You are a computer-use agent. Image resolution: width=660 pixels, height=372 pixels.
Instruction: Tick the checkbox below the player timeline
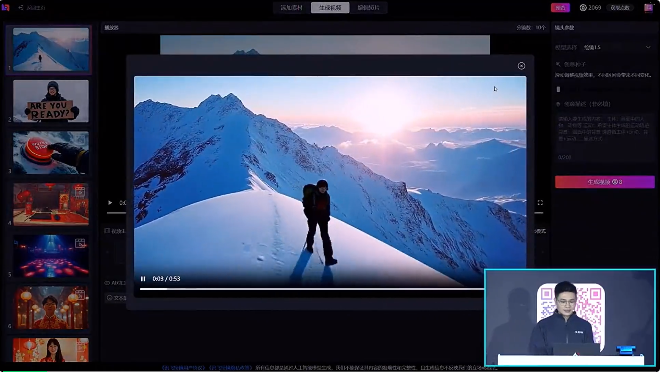tap(107, 231)
